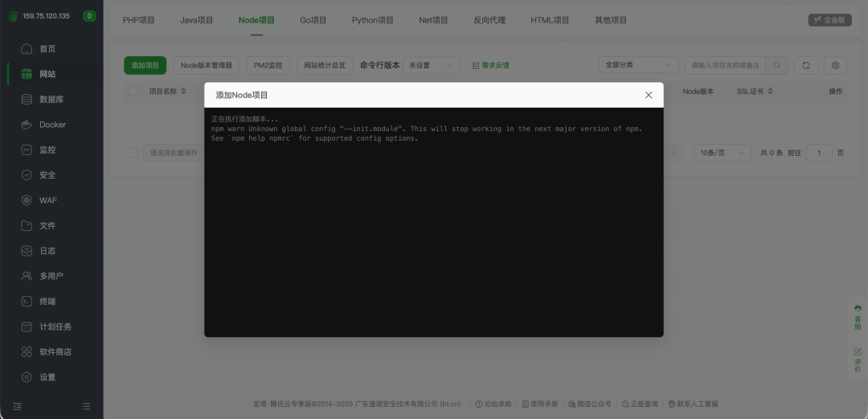The image size is (868, 419).
Task: Tick the select-all checkbox in the table header
Action: 133,92
